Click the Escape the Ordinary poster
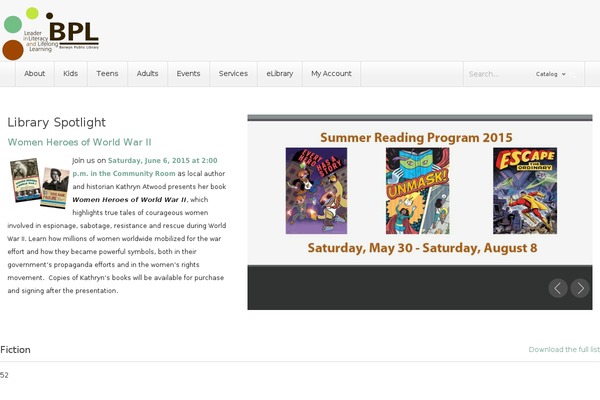Image resolution: width=600 pixels, height=400 pixels. (525, 191)
